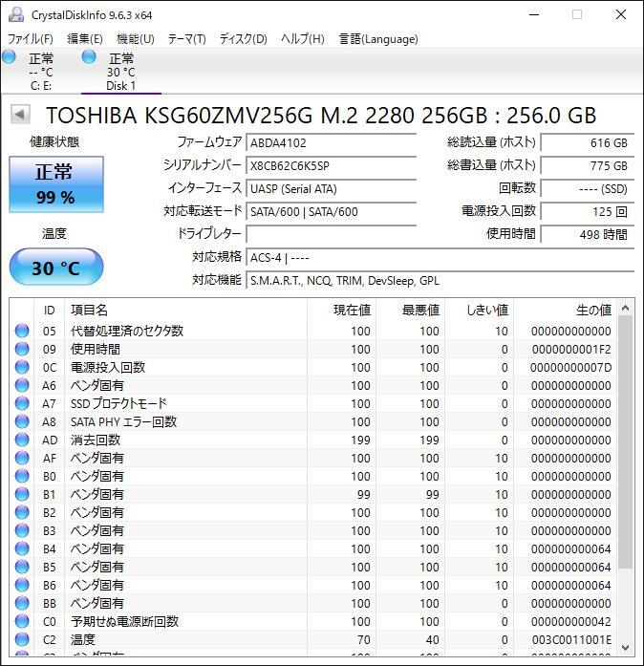Click status icon for attribute A6

tap(22, 385)
